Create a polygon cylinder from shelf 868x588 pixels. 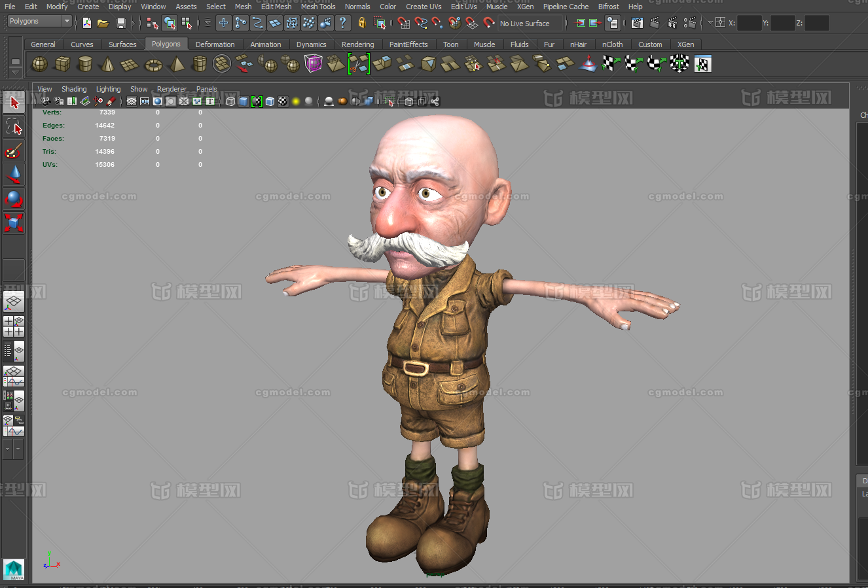(84, 63)
